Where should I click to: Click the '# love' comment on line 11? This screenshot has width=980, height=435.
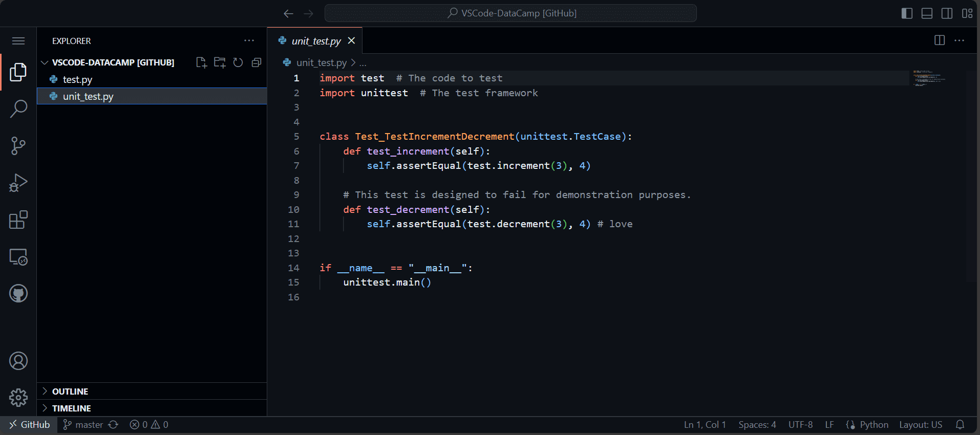coord(615,224)
